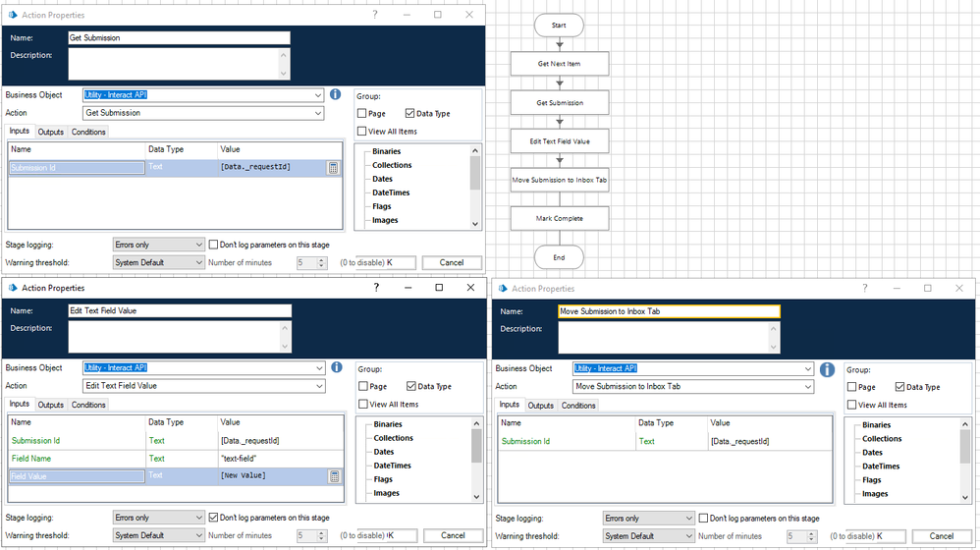The width and height of the screenshot is (980, 550).
Task: Check View All Items in Move Submission dialog
Action: point(852,405)
